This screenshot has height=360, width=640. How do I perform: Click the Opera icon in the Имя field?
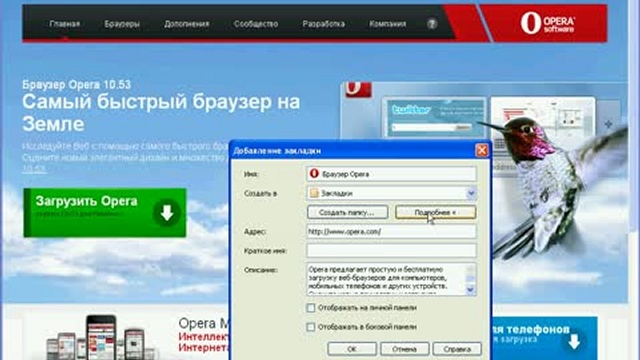(x=314, y=173)
